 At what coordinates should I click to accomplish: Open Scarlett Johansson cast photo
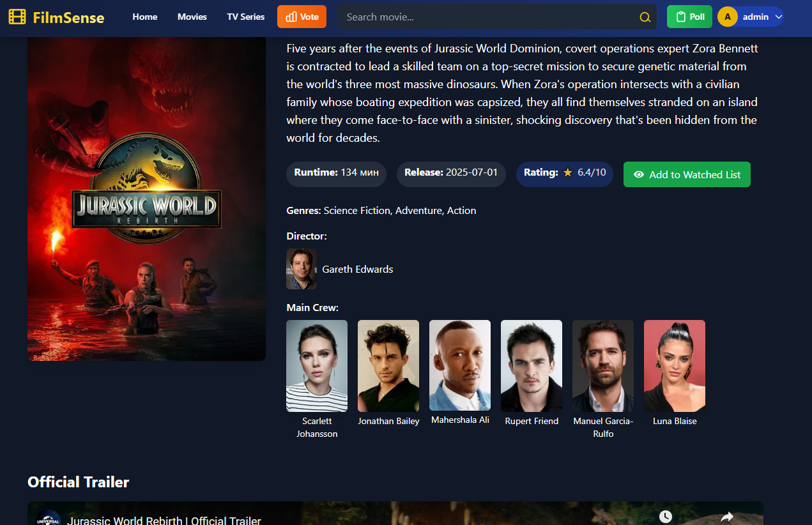click(x=317, y=366)
